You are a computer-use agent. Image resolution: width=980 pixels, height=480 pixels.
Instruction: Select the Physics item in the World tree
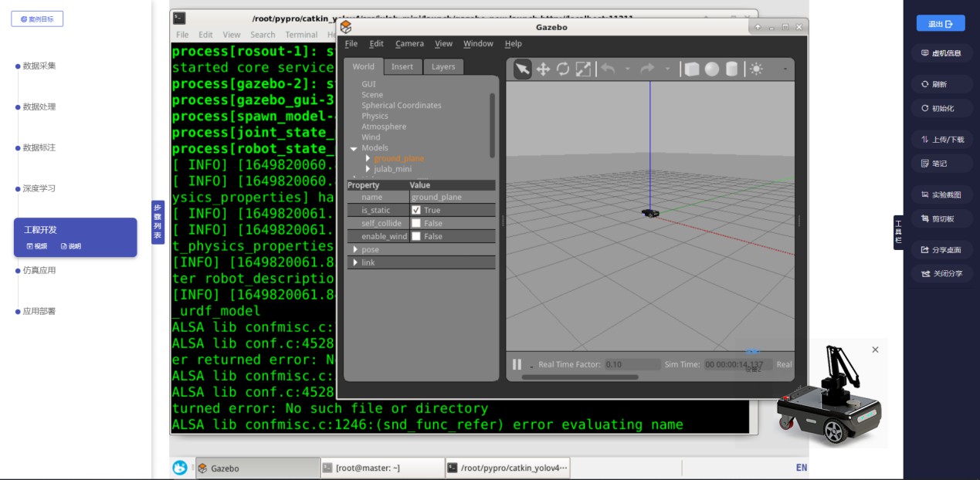[375, 116]
